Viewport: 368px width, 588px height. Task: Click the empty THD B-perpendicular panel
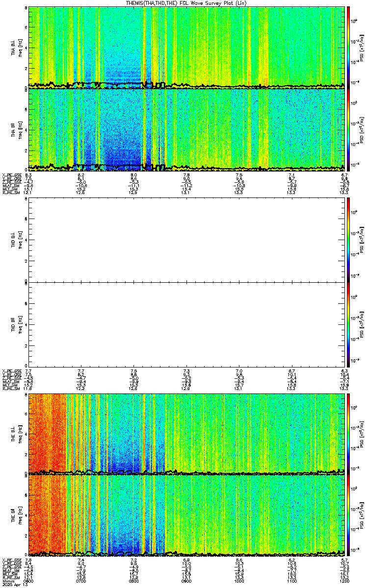186,240
